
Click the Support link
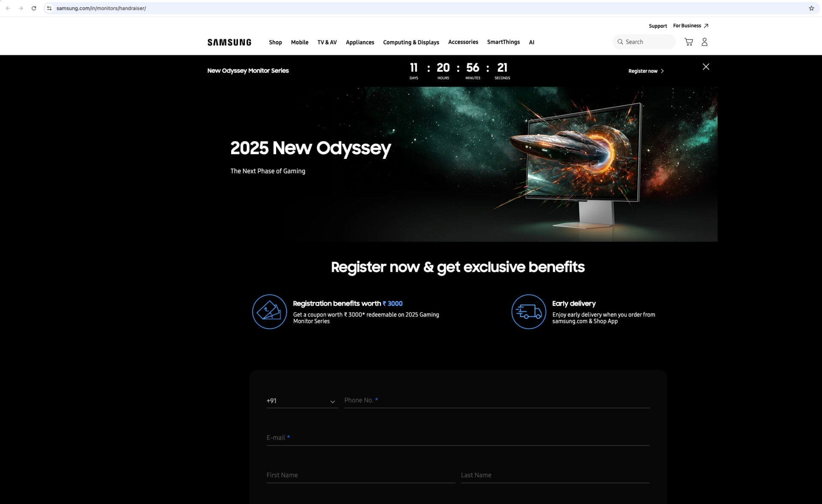(658, 26)
